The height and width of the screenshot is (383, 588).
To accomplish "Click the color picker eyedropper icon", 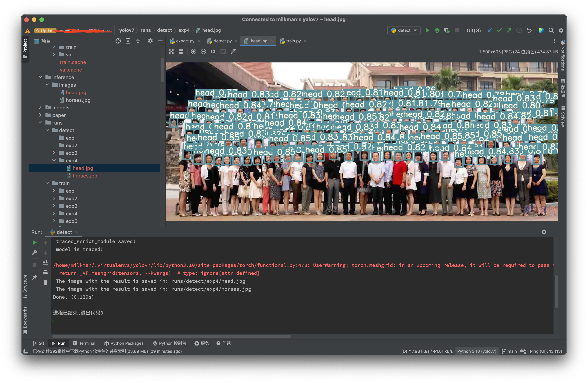I will pyautogui.click(x=233, y=51).
